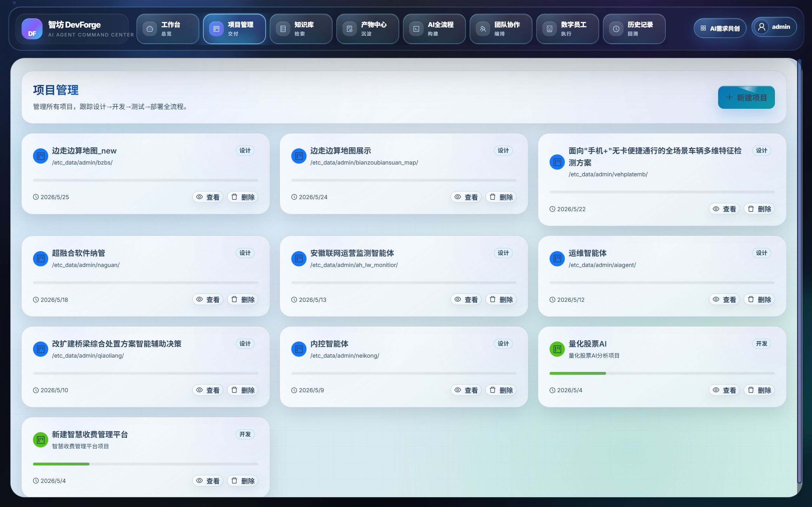Screen dimensions: 812x507
Task: Delete the 量化股票AI project
Action: click(759, 390)
